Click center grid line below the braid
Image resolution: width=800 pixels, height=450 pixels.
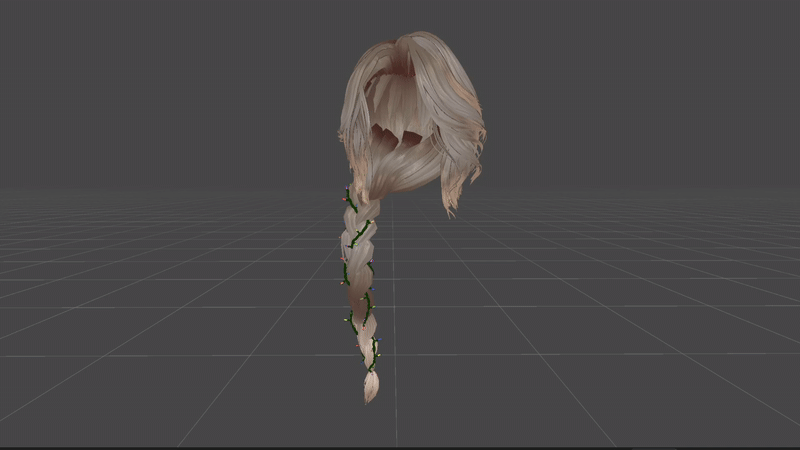click(x=396, y=420)
